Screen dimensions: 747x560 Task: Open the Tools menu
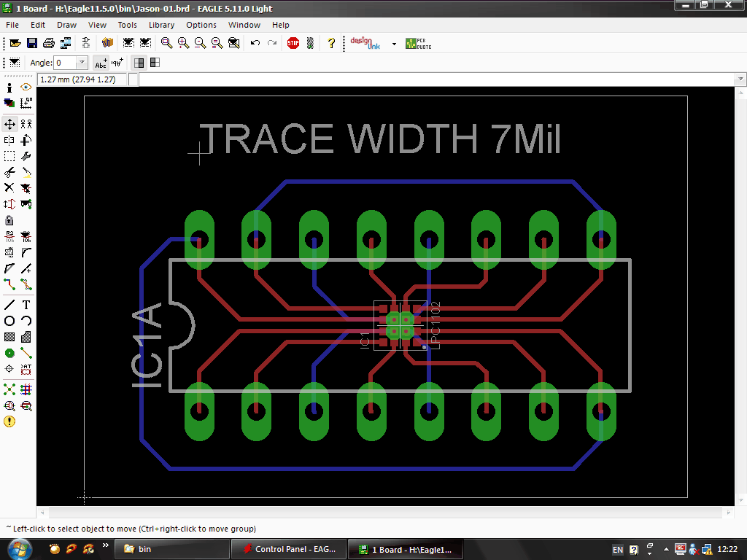pyautogui.click(x=127, y=25)
